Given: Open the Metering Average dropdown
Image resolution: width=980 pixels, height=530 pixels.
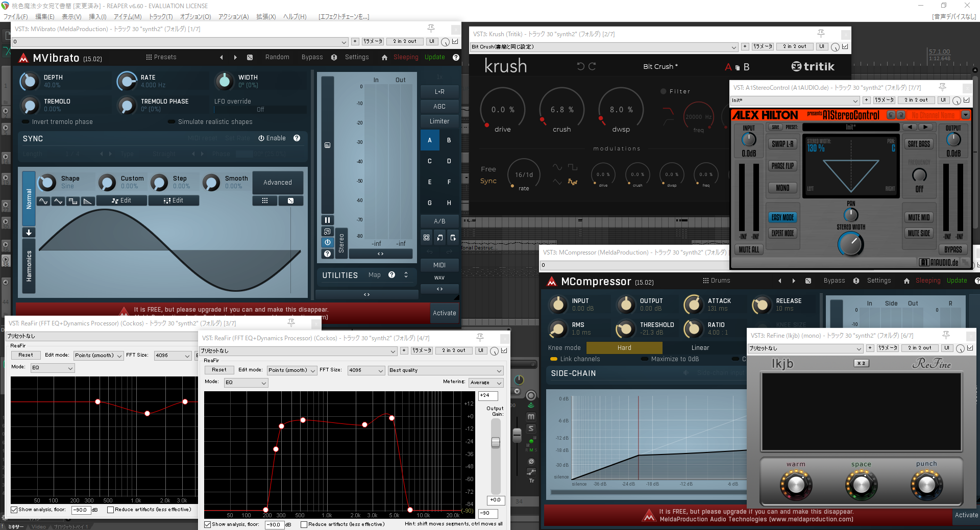Looking at the screenshot, I should (486, 383).
